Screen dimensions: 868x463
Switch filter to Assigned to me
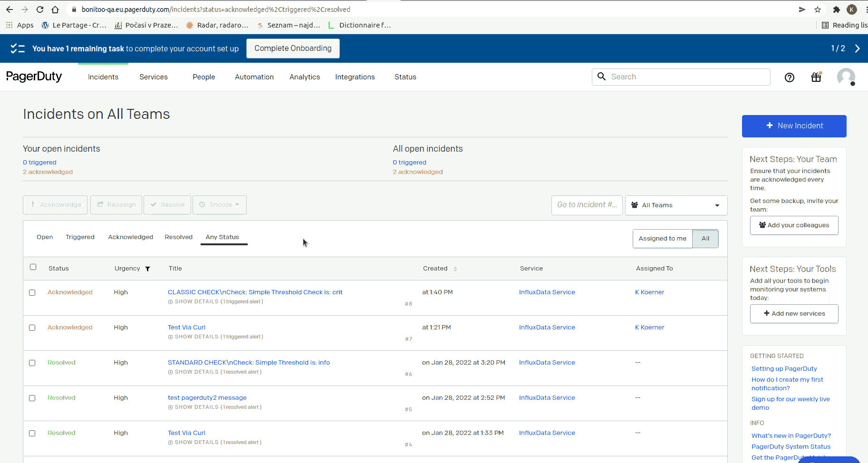click(x=662, y=239)
